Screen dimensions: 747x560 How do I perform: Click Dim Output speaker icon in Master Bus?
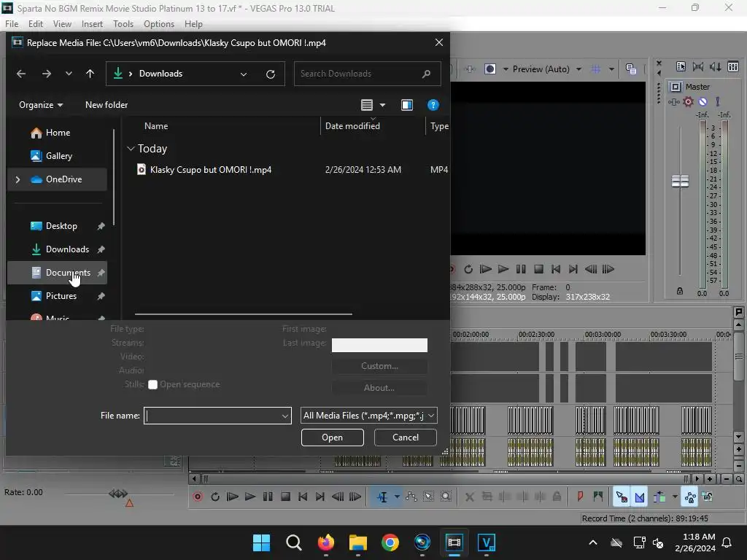coord(716,66)
